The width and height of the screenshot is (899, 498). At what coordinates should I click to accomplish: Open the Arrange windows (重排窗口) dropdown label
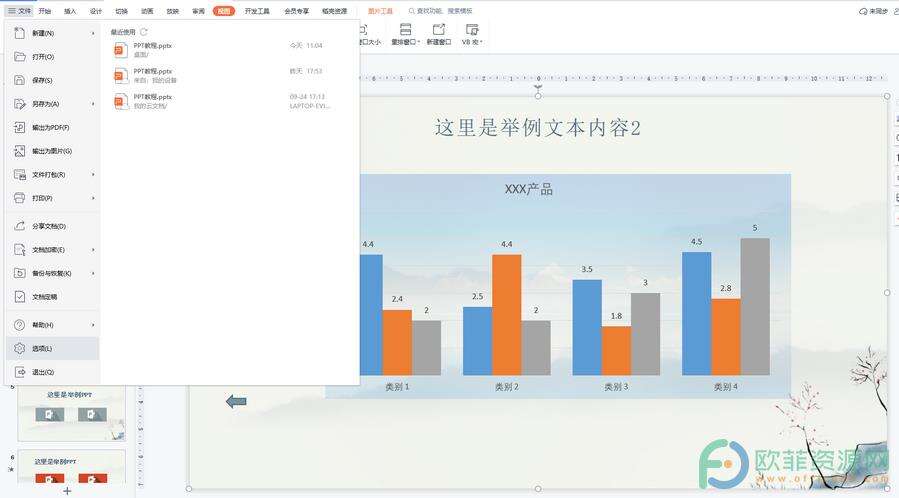(405, 42)
